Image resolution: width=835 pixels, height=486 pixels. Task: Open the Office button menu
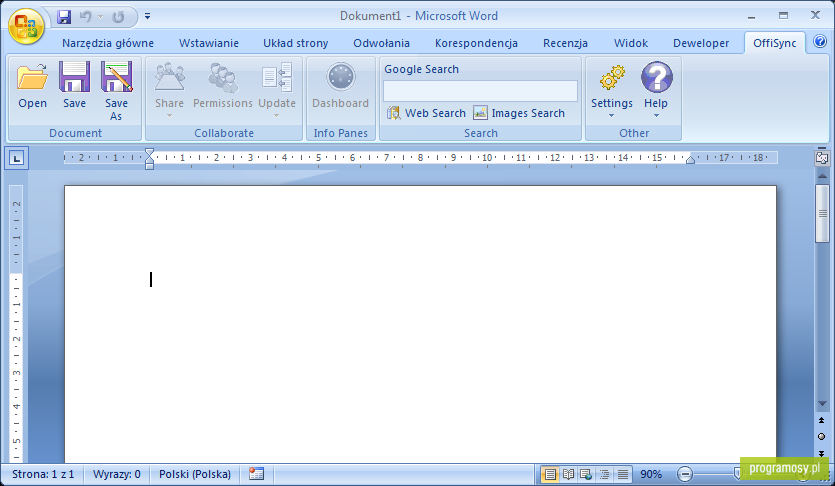(26, 26)
